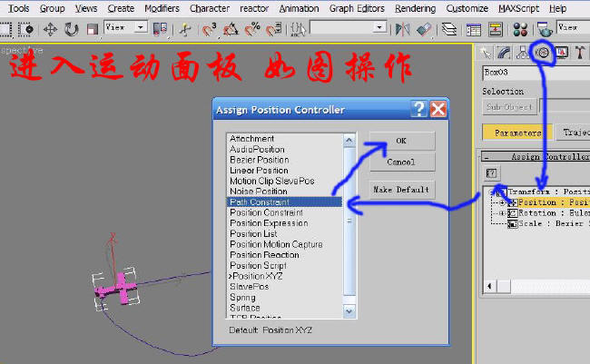Screen dimensions: 590x364
Task: Activate the Select and Move tool
Action: 50,29
